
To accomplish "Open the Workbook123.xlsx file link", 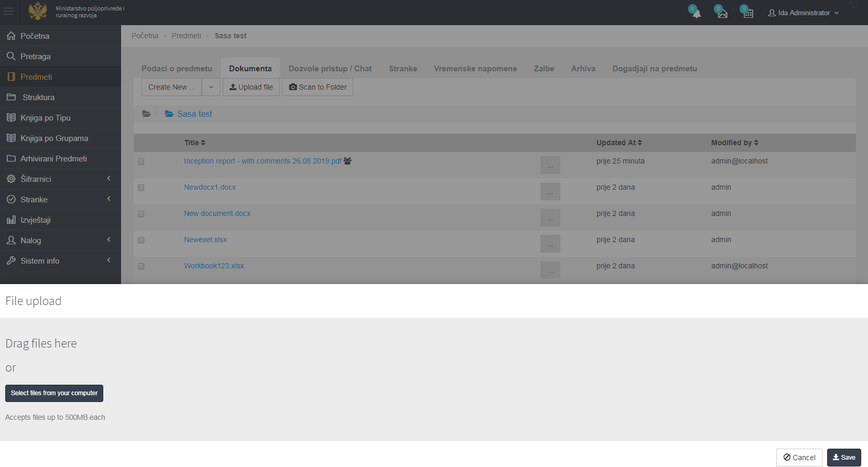I will 214,266.
